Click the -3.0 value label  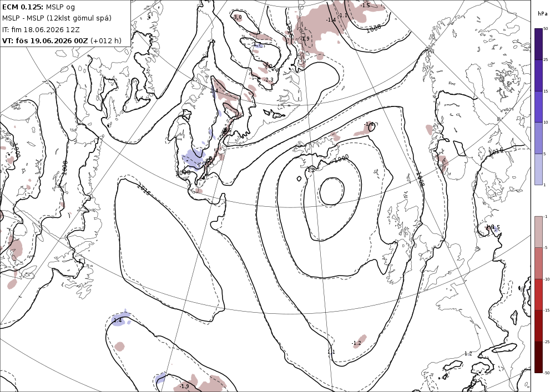[238, 17]
